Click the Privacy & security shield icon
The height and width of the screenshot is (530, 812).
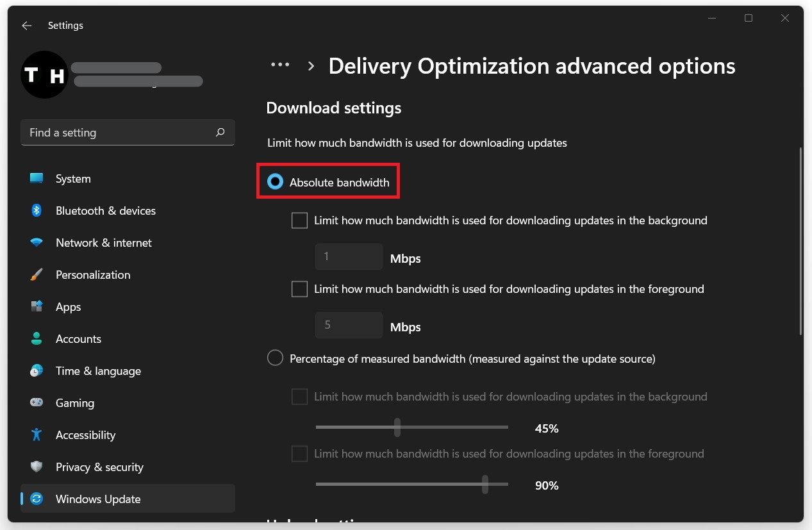[37, 467]
